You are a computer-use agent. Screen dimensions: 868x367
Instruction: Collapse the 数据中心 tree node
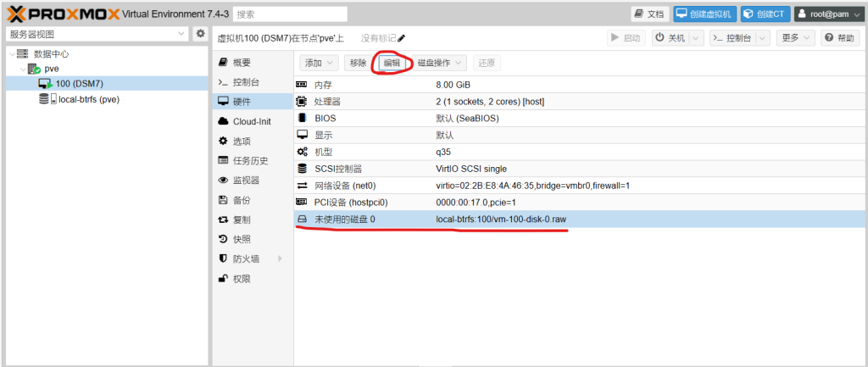12,53
